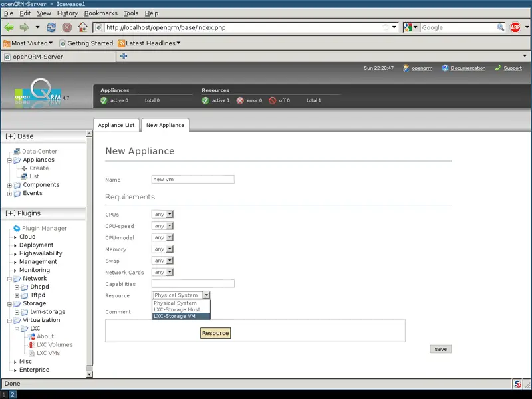Click the Latest Headlines feed icon
The height and width of the screenshot is (399, 532).
pos(121,43)
